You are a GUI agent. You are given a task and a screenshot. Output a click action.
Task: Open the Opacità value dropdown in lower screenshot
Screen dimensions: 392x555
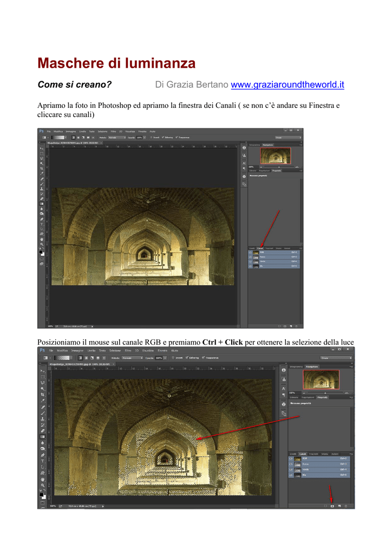click(165, 358)
